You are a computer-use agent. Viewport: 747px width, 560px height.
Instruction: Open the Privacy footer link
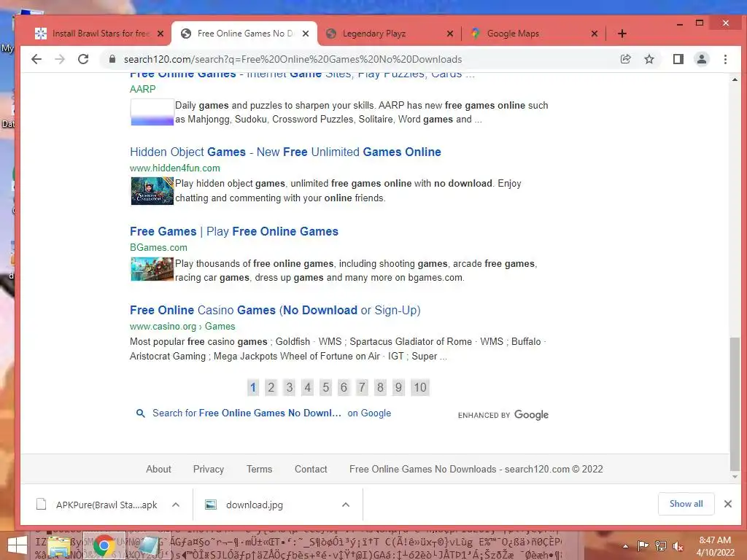(x=208, y=470)
